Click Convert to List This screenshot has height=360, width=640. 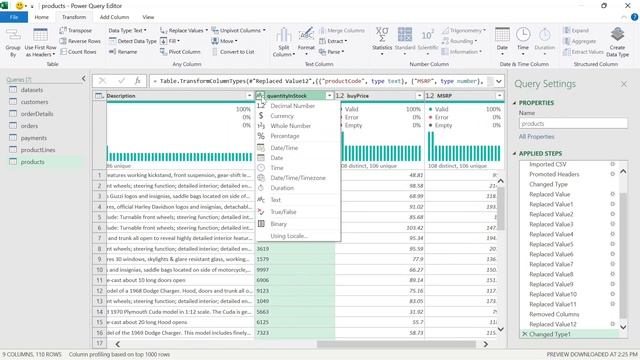coord(233,52)
